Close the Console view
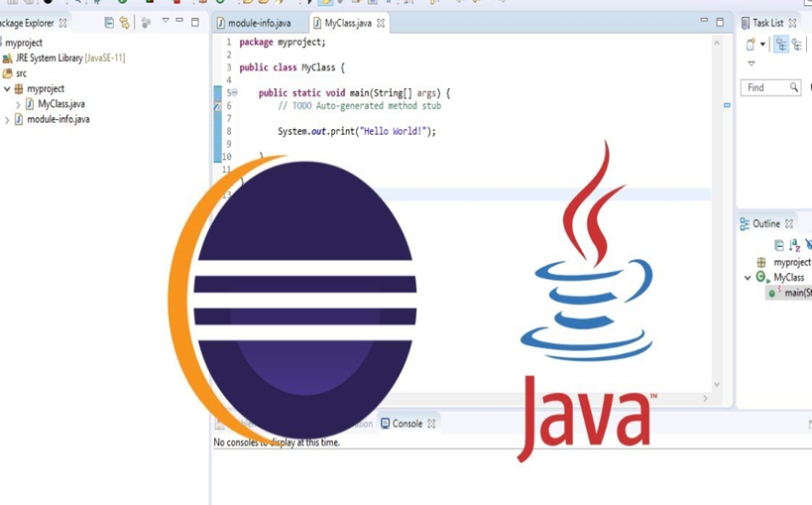 (431, 424)
